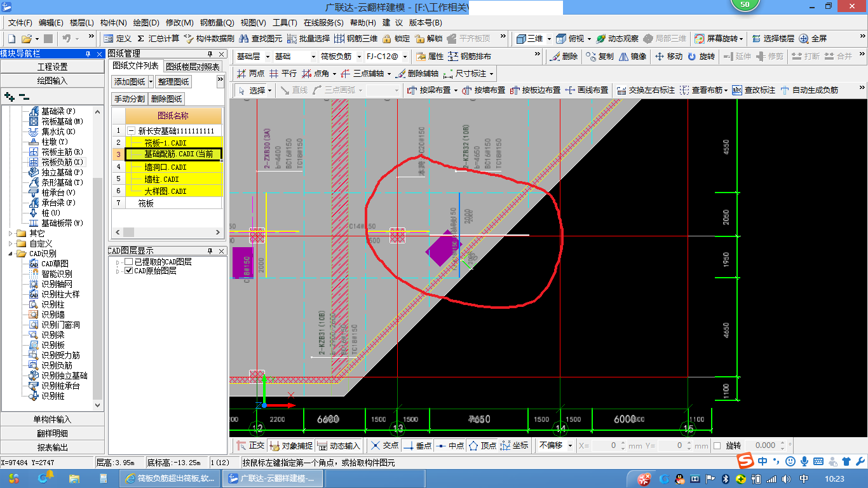
Task: Toggle 顶点 vertex snap
Action: pos(482,445)
